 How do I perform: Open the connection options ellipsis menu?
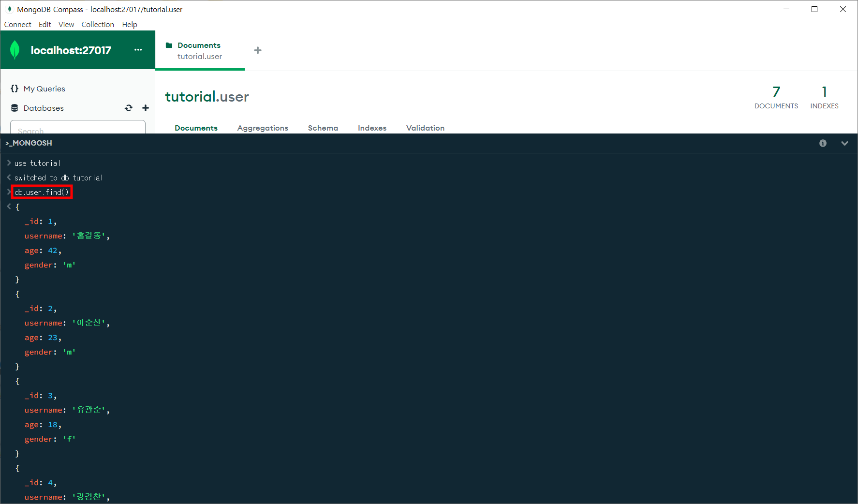[138, 50]
